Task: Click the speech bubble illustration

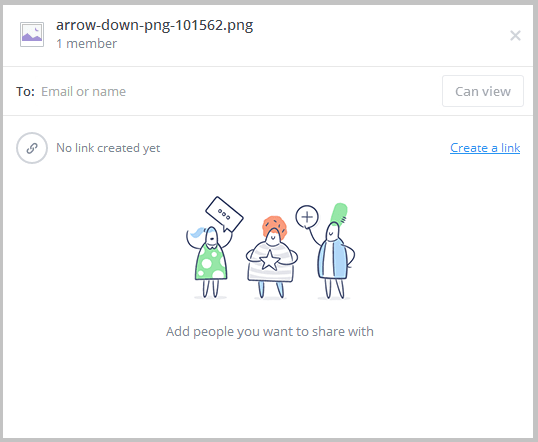Action: point(224,214)
